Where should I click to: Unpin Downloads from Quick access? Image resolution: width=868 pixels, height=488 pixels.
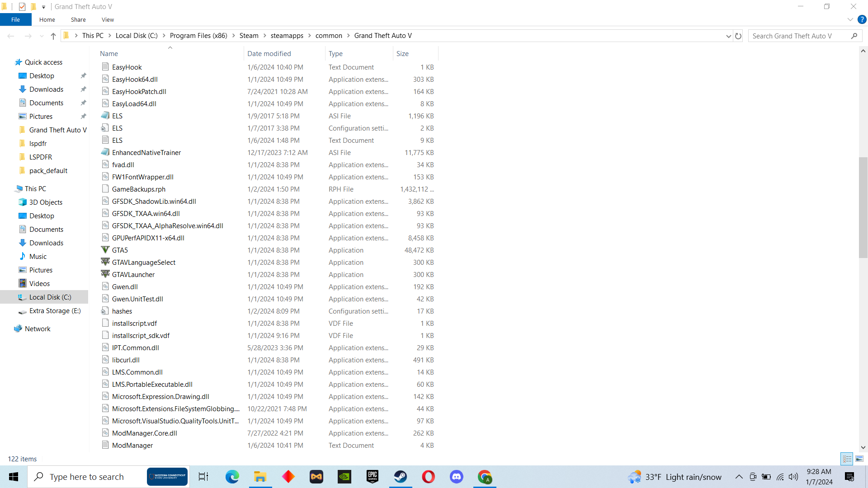click(x=83, y=89)
